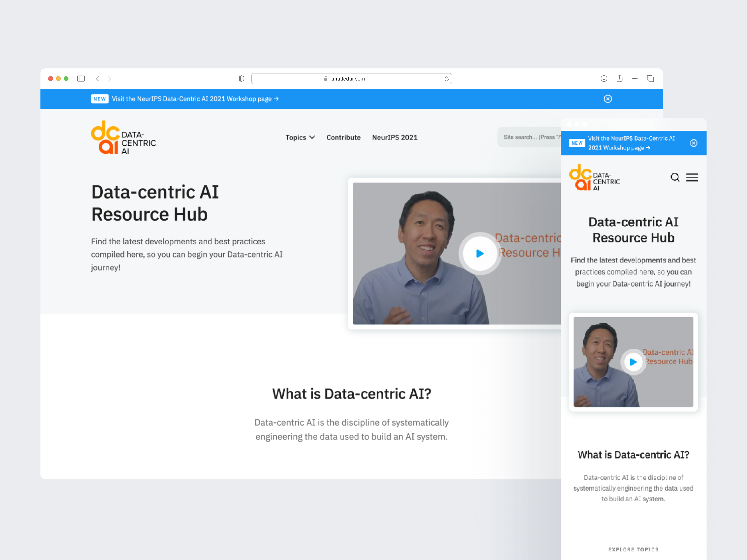Viewport: 747px width, 560px height.
Task: Toggle the browser sidebar panel
Action: pos(81,78)
